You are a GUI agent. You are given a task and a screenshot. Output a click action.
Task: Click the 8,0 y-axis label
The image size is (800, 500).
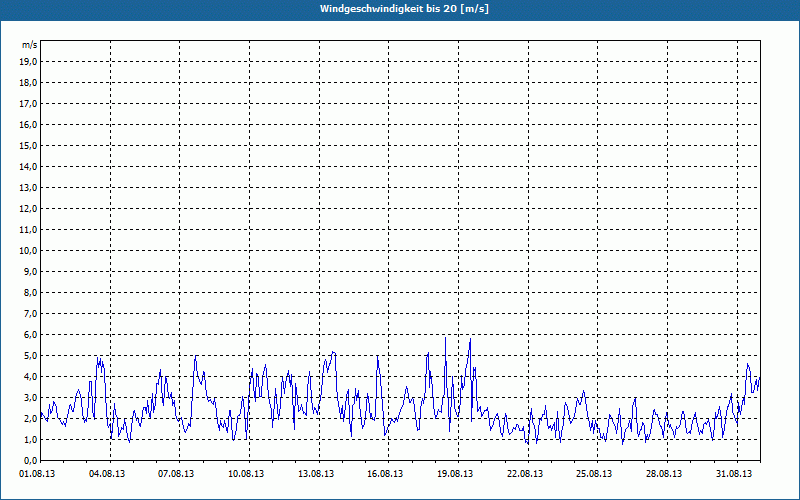click(30, 292)
